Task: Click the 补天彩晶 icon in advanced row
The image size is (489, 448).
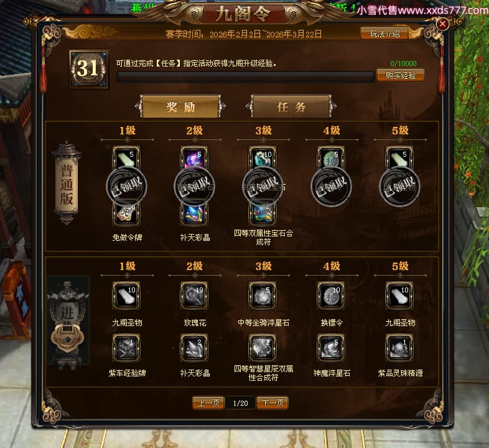Action: coord(194,348)
